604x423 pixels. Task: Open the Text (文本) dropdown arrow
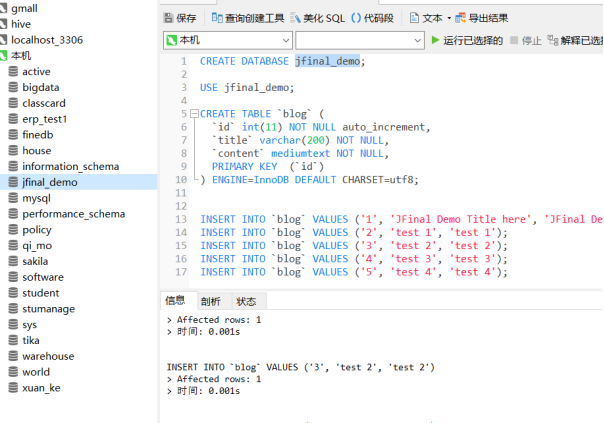pos(449,18)
